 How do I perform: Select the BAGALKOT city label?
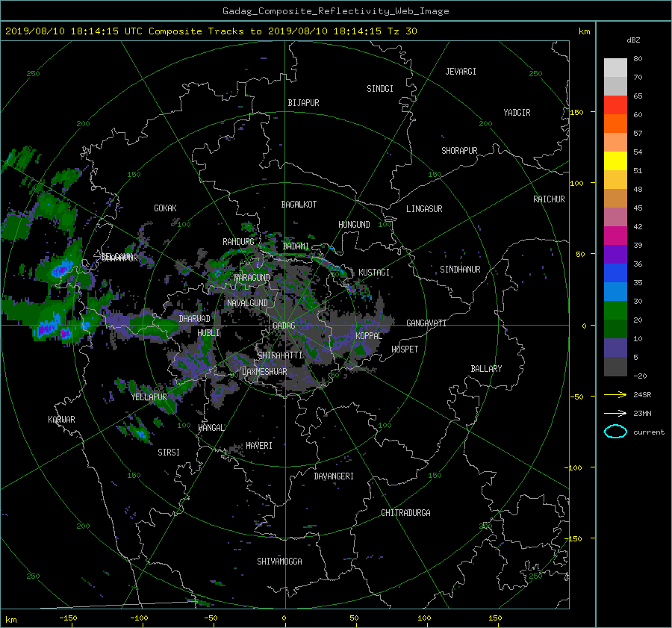(x=299, y=205)
